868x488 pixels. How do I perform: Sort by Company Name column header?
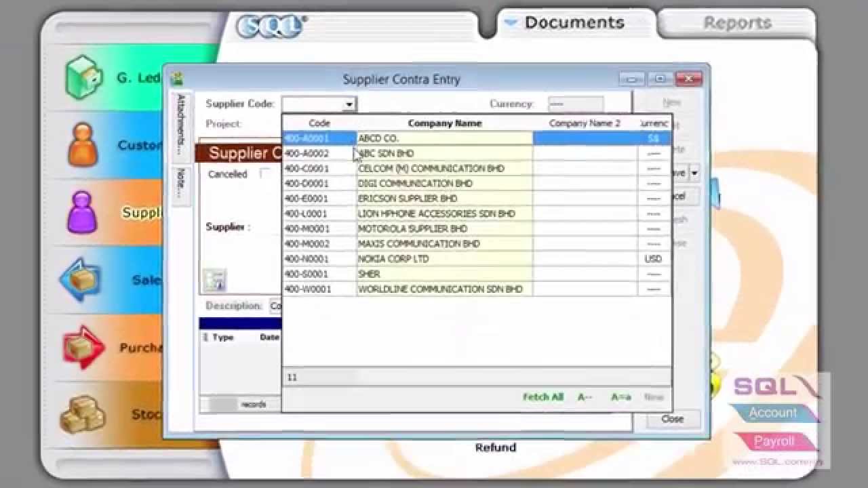(x=445, y=123)
